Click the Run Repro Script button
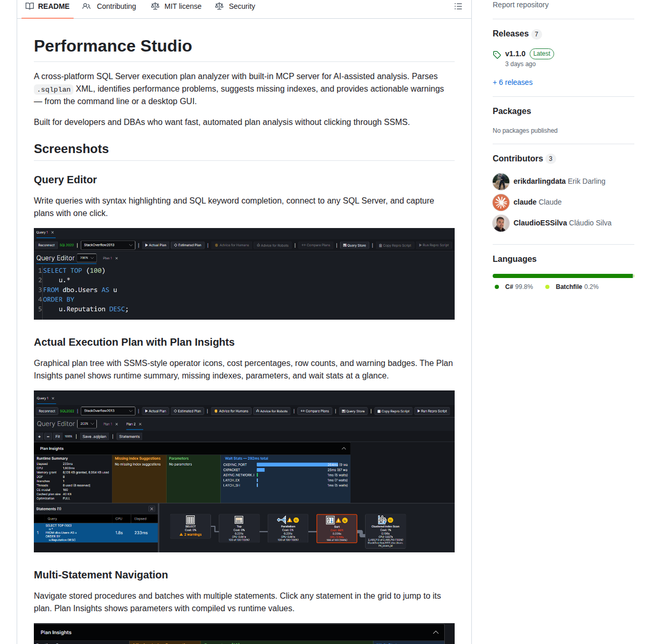The width and height of the screenshot is (651, 644). [x=432, y=411]
